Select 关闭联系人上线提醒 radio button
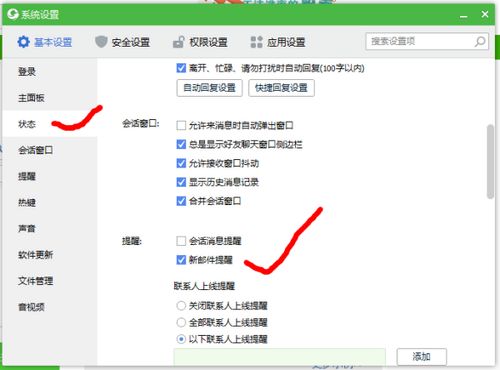This screenshot has width=500, height=370. point(181,306)
